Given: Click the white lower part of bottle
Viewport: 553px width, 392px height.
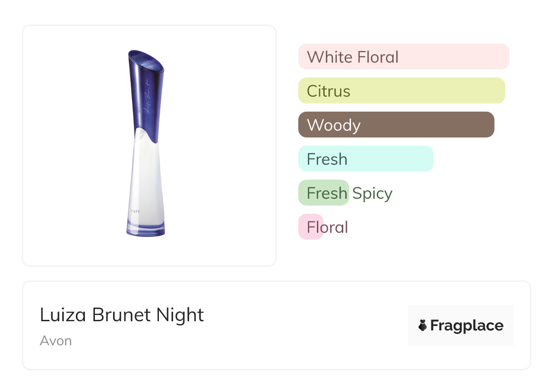Looking at the screenshot, I should [146, 177].
